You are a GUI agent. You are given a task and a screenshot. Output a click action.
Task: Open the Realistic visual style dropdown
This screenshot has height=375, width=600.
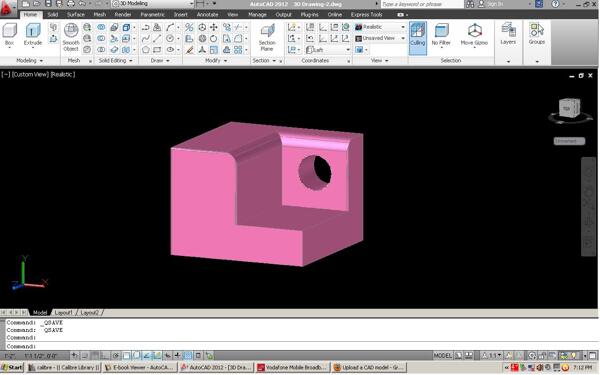(380, 27)
